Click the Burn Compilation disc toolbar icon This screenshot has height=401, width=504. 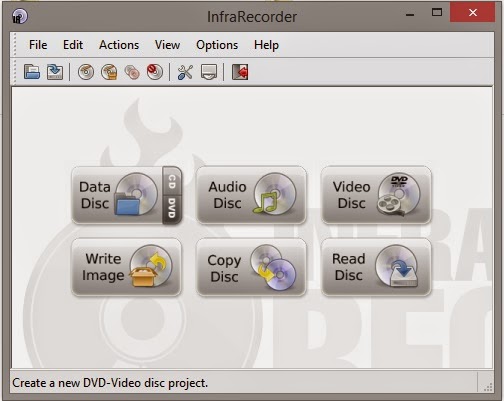pyautogui.click(x=86, y=72)
